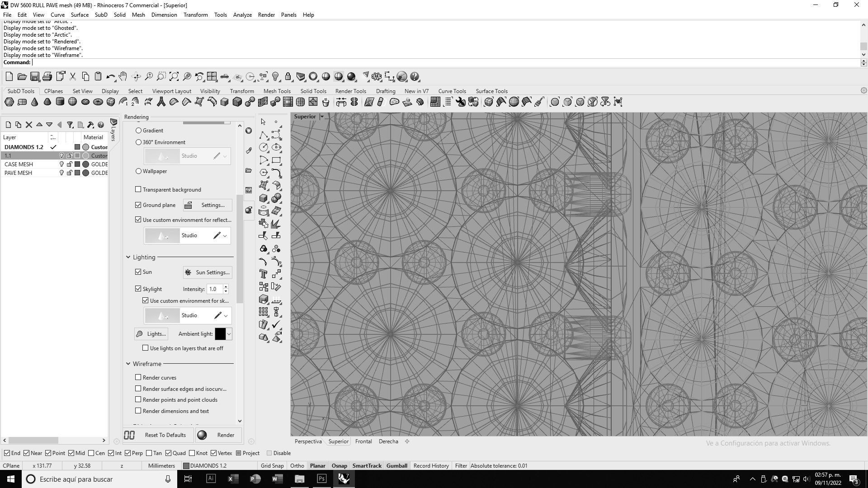Select the Pan hand tool
Screen dimensions: 868x488
click(x=123, y=77)
